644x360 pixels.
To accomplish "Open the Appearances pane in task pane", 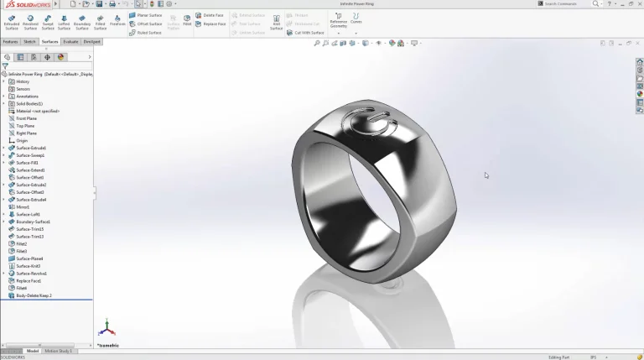I will (x=640, y=94).
